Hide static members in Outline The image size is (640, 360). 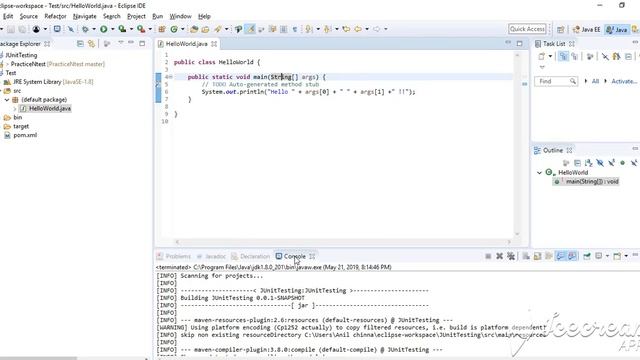[611, 163]
